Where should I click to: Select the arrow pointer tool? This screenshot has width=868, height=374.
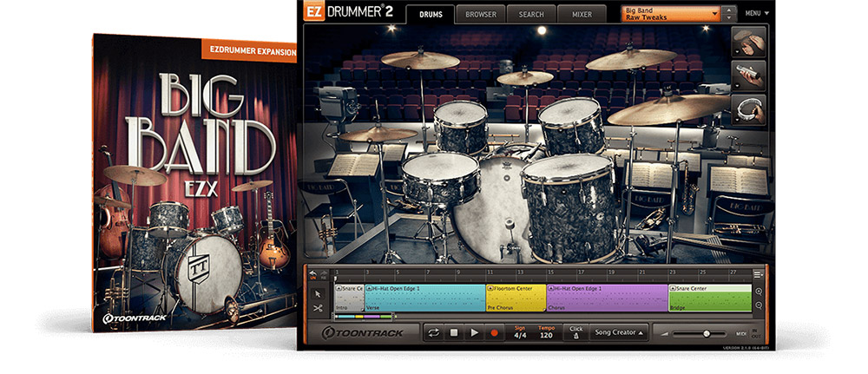pos(318,294)
